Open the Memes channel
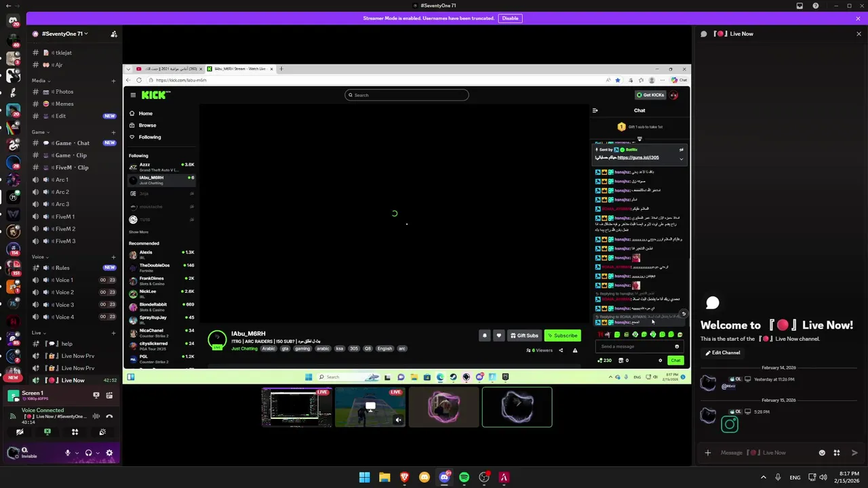868x488 pixels. tap(73, 104)
